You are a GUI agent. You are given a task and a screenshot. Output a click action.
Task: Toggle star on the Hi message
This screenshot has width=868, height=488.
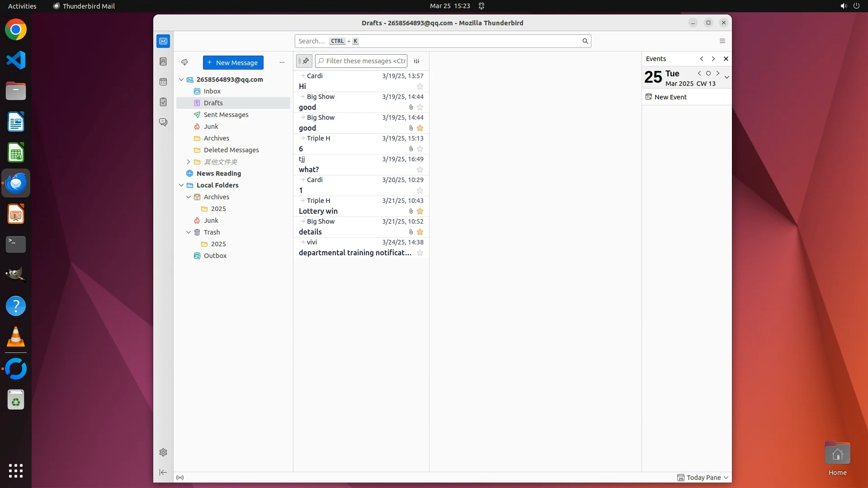pyautogui.click(x=420, y=86)
